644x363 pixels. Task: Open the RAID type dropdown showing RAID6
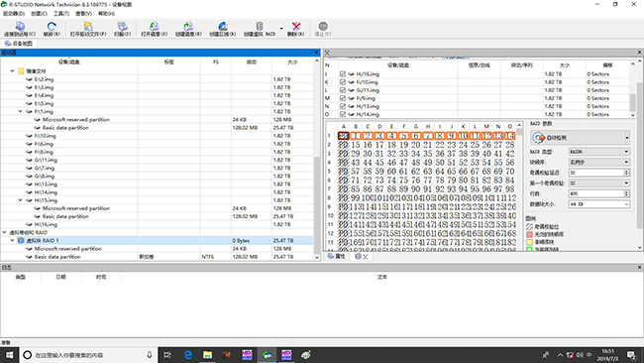tap(598, 152)
